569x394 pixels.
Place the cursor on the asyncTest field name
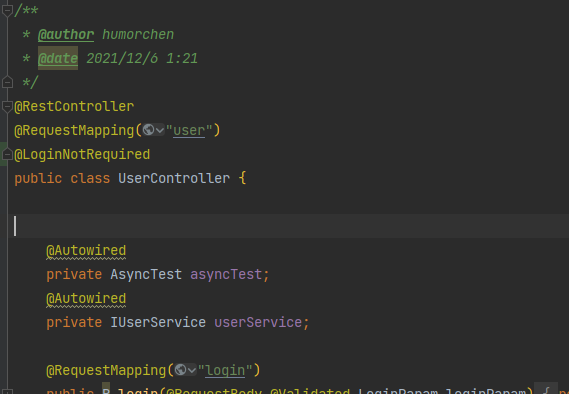pyautogui.click(x=226, y=274)
